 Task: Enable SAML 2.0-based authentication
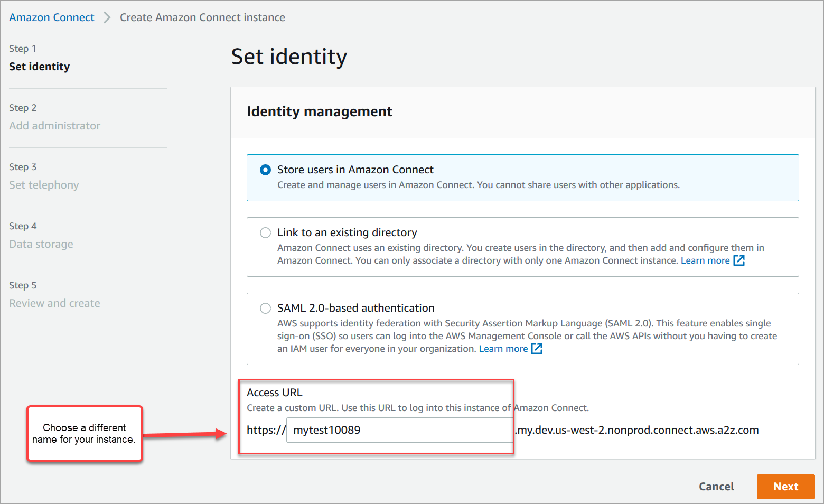265,308
